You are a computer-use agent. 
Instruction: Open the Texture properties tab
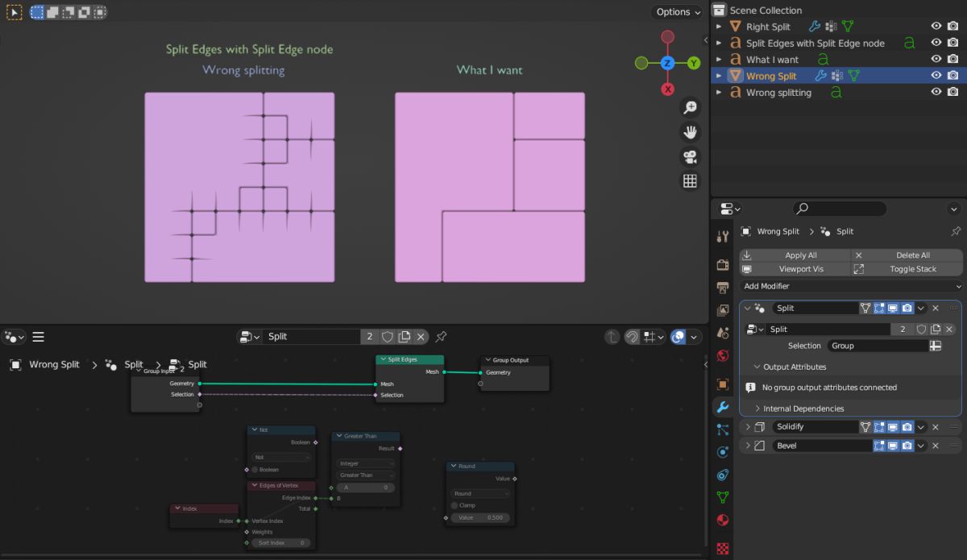click(x=723, y=548)
